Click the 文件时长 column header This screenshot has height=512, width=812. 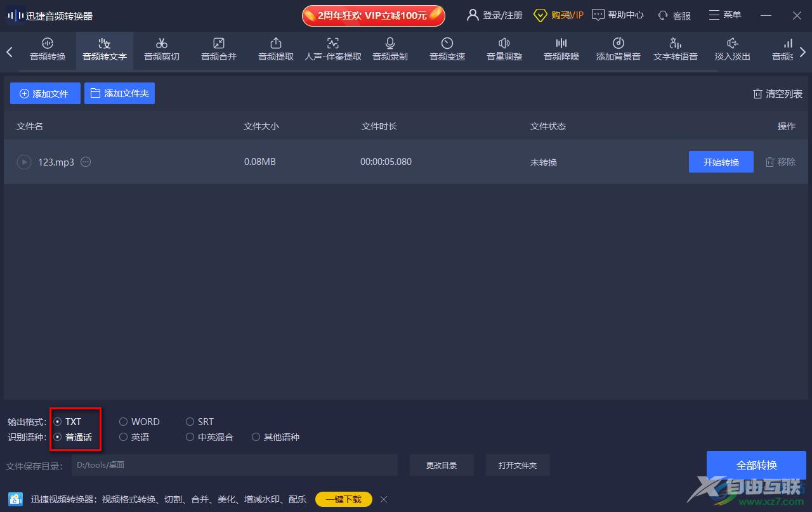coord(379,126)
